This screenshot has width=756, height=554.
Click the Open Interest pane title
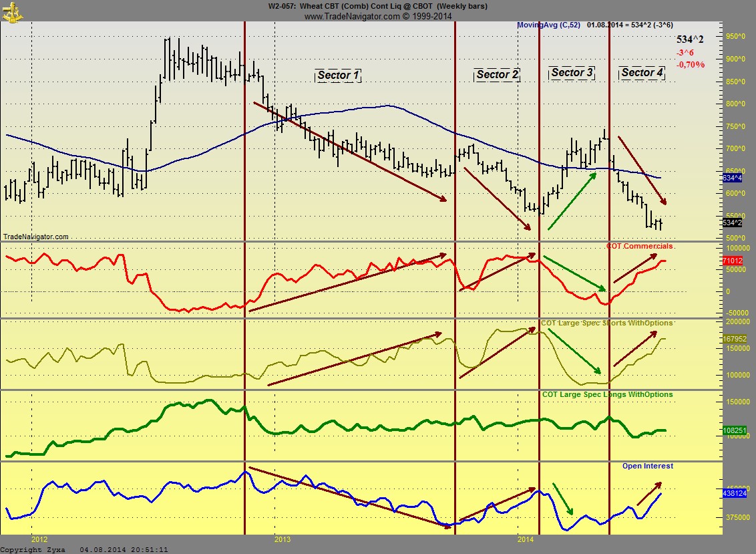click(x=647, y=466)
